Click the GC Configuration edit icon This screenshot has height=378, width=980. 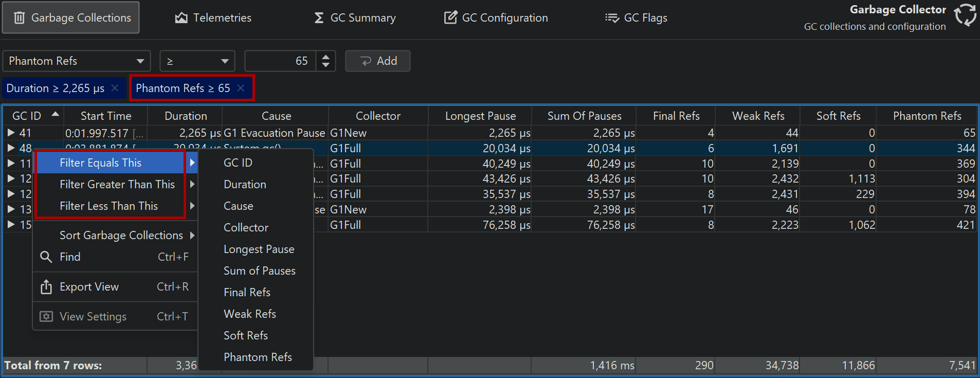click(450, 18)
